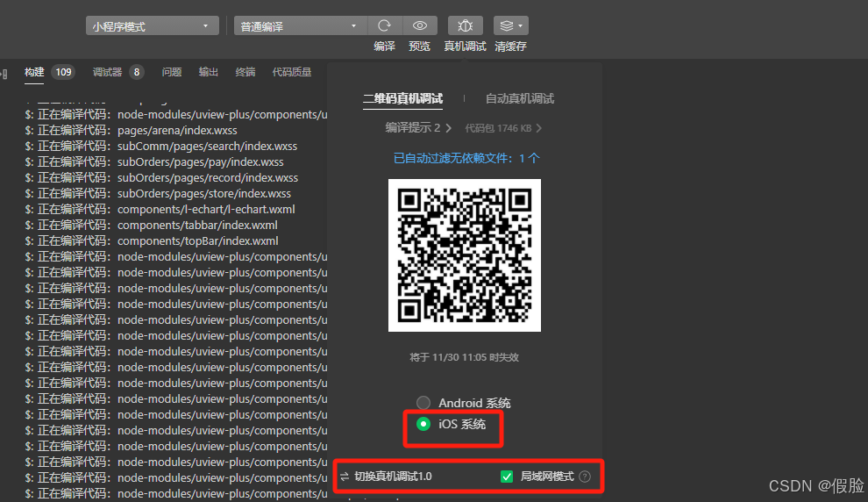Select the Android 系统 radio button

423,403
